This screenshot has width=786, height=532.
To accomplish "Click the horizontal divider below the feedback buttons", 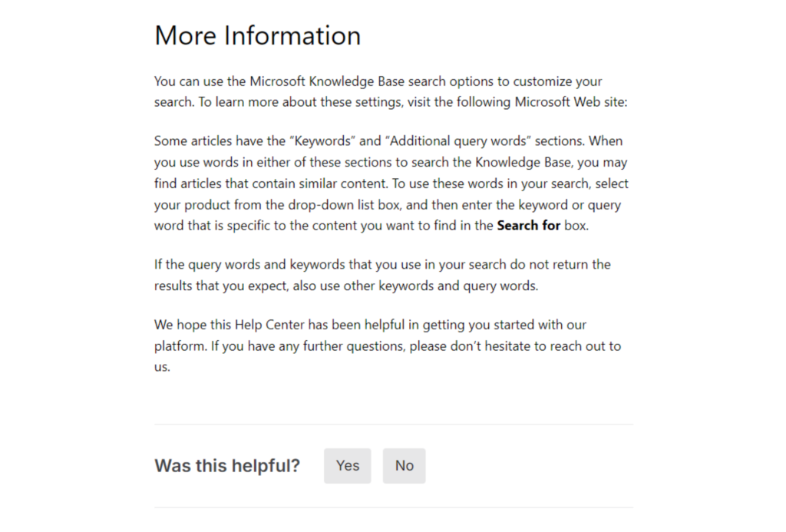I will pyautogui.click(x=393, y=507).
